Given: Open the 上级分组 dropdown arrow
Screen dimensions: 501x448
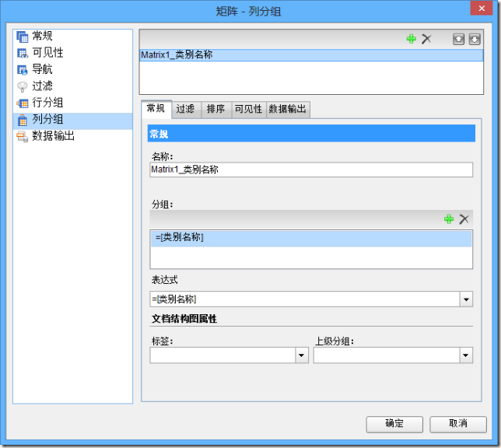Looking at the screenshot, I should [x=466, y=355].
